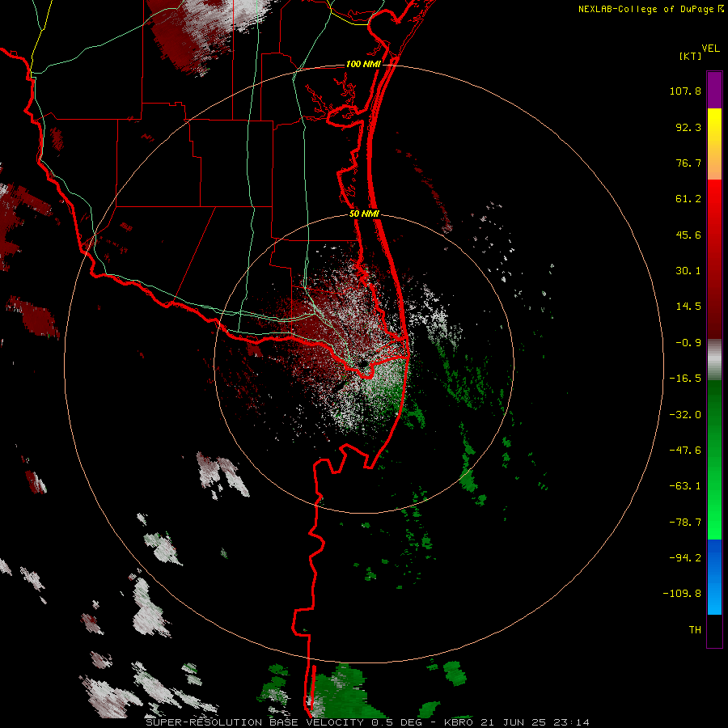Click the -16.5 velocity scale label
Viewport: 728px width, 728px height.
(685, 379)
